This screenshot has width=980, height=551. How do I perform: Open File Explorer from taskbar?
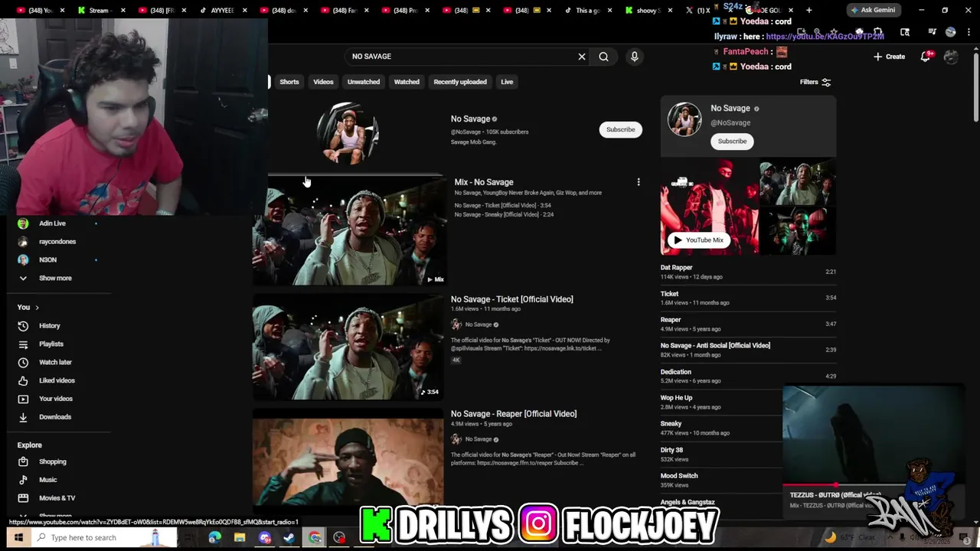(240, 537)
